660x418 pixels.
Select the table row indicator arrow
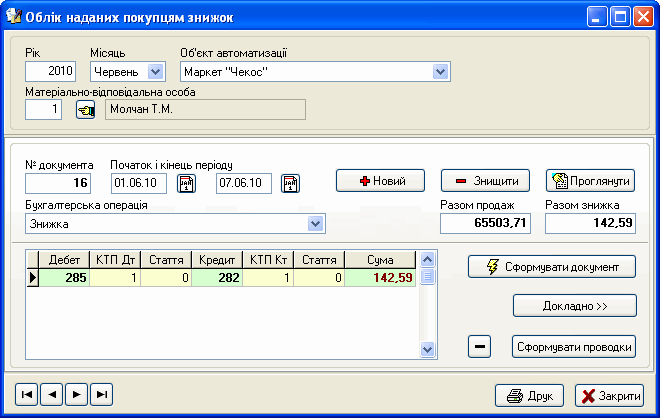point(32,278)
